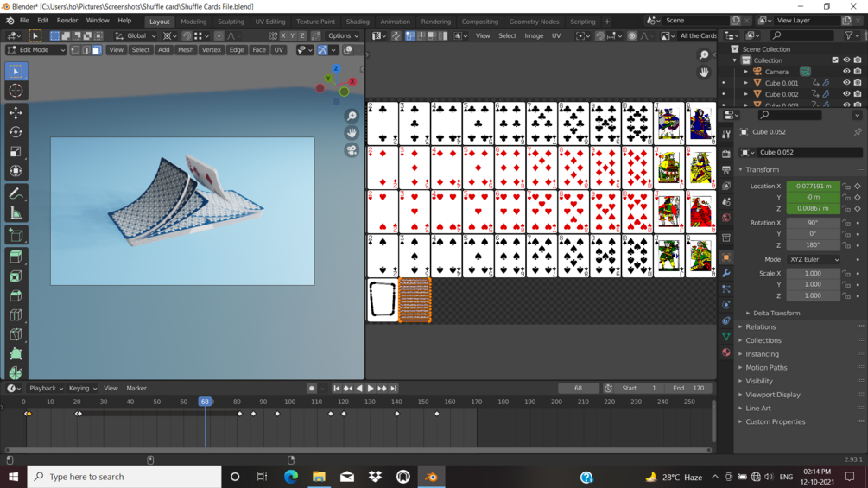The width and height of the screenshot is (868, 488).
Task: Toggle visibility of Camera in outliner
Action: point(846,72)
